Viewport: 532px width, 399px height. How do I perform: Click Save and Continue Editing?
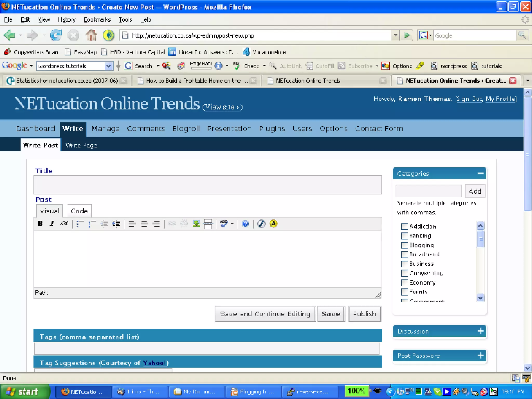(265, 314)
